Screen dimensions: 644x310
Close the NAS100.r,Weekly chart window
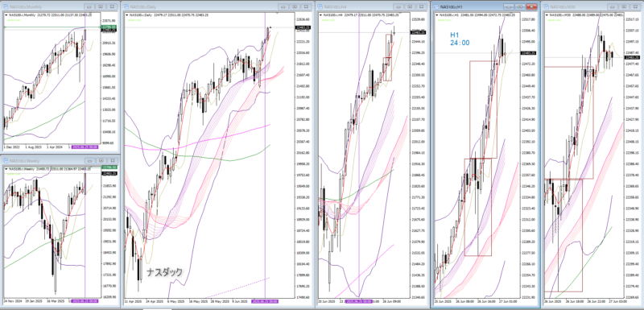[x=112, y=160]
